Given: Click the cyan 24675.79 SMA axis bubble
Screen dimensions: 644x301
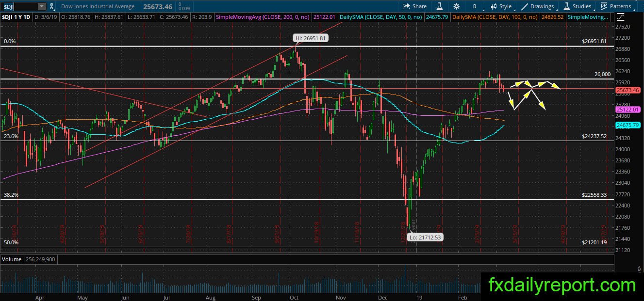Looking at the screenshot, I should click(x=627, y=125).
